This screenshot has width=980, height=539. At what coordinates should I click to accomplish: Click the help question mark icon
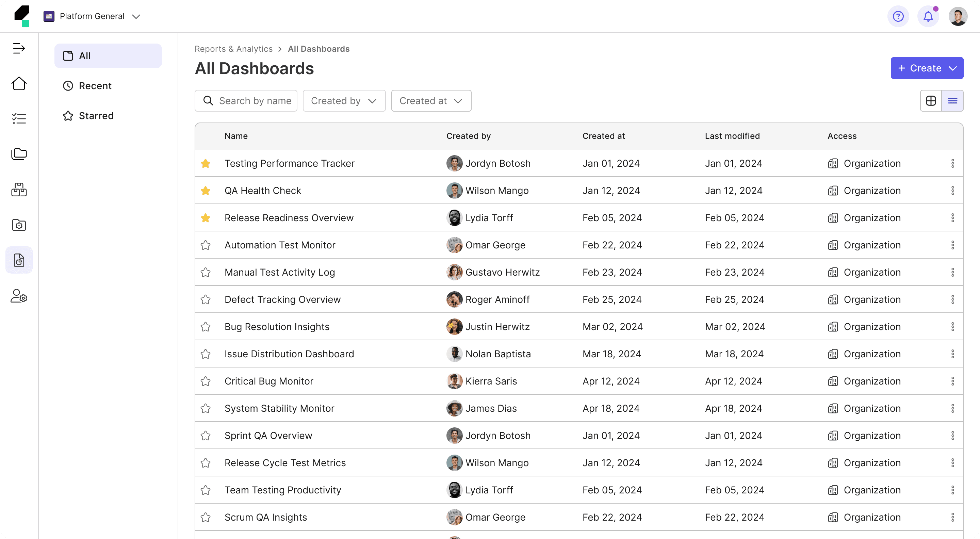898,16
